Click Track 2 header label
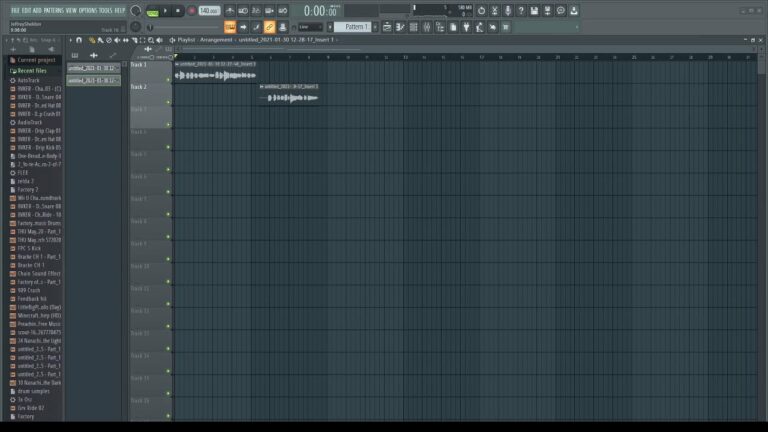This screenshot has height=432, width=768. [x=139, y=87]
